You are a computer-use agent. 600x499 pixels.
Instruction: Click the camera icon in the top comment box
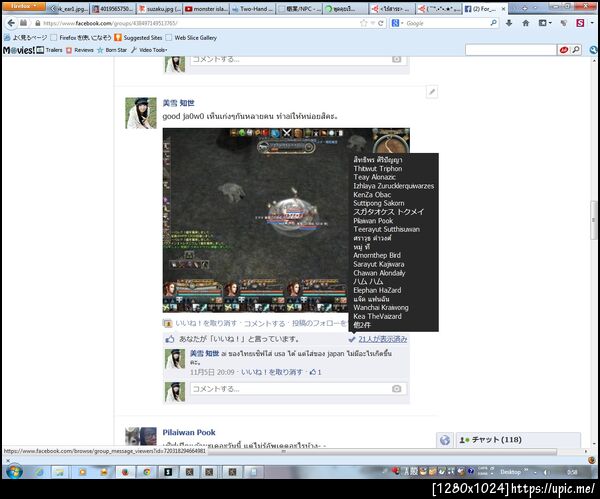point(396,59)
